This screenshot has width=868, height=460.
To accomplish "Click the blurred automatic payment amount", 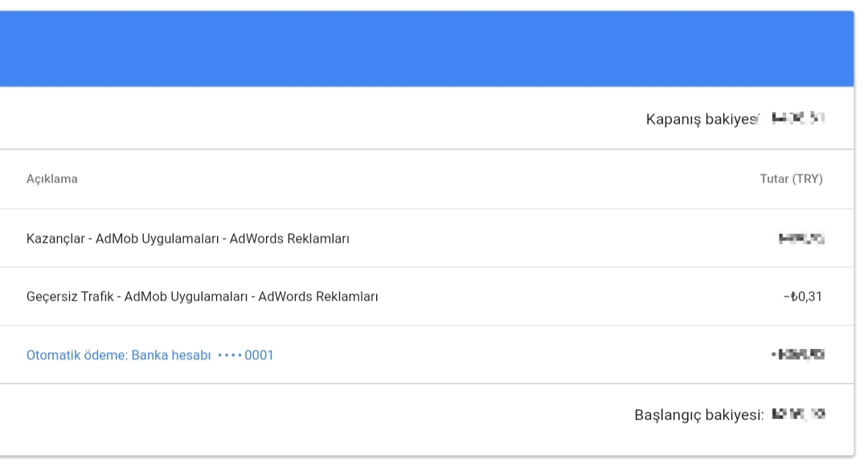I will click(798, 354).
